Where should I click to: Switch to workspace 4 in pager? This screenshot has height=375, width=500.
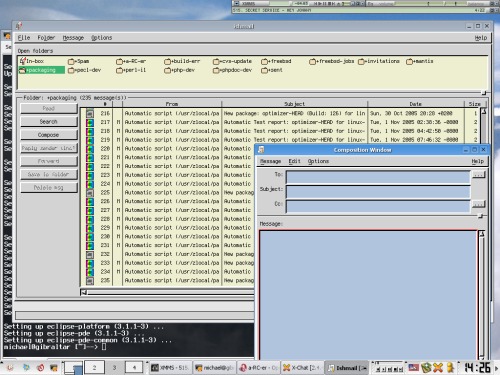tap(135, 368)
